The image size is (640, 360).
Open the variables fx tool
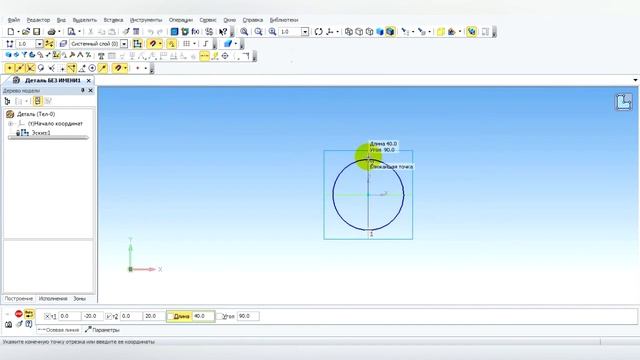196,31
